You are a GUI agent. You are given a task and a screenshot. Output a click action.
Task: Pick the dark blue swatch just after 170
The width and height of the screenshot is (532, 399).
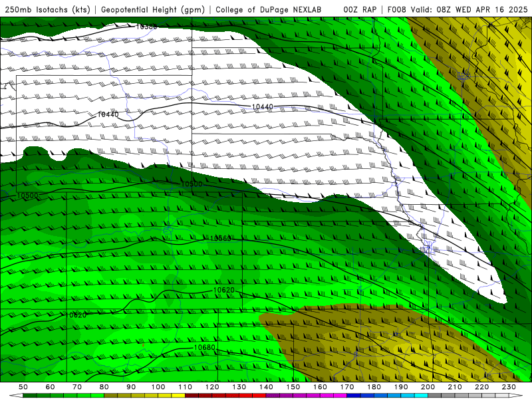coord(354,396)
